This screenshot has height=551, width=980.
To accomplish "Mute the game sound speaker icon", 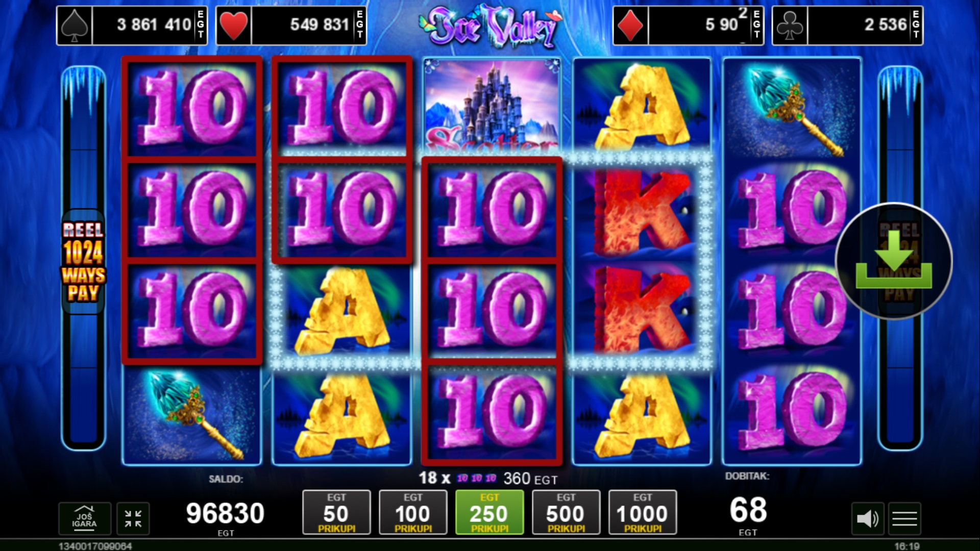I will (867, 519).
